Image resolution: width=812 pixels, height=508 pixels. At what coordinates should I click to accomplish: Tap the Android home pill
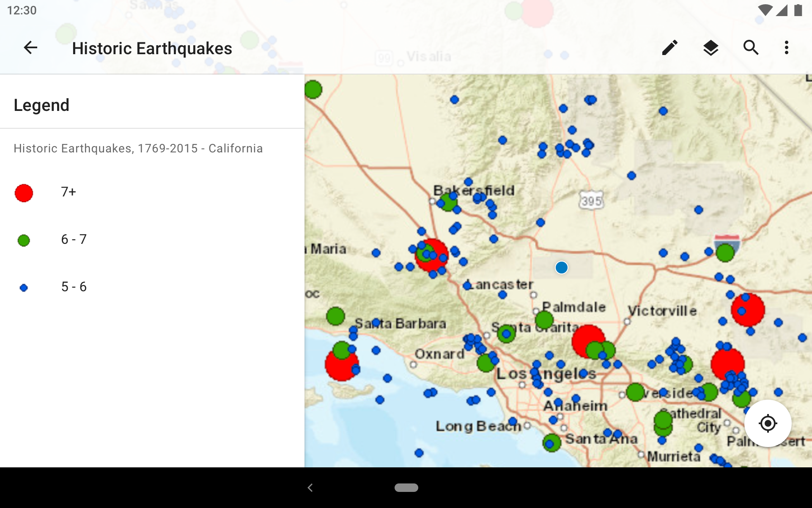pos(406,488)
